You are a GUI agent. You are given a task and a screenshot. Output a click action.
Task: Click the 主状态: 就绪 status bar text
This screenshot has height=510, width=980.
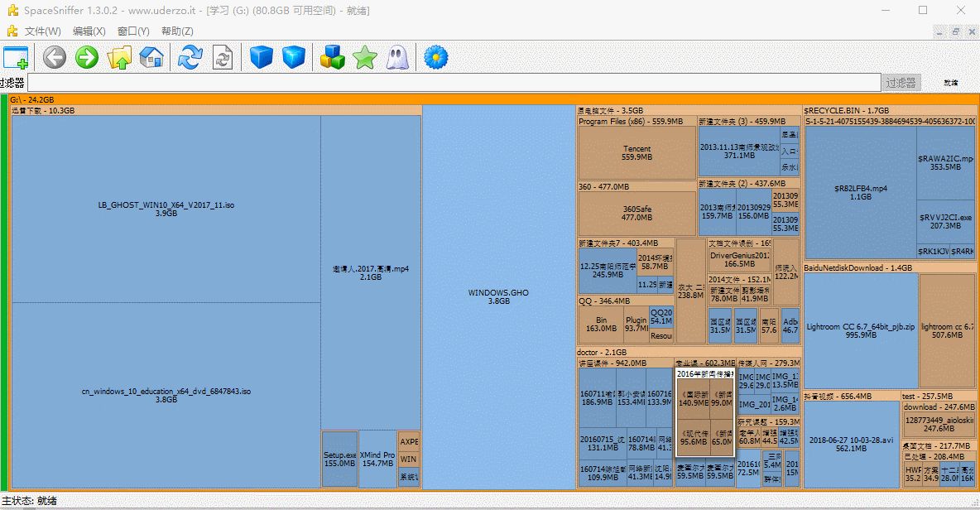click(29, 501)
